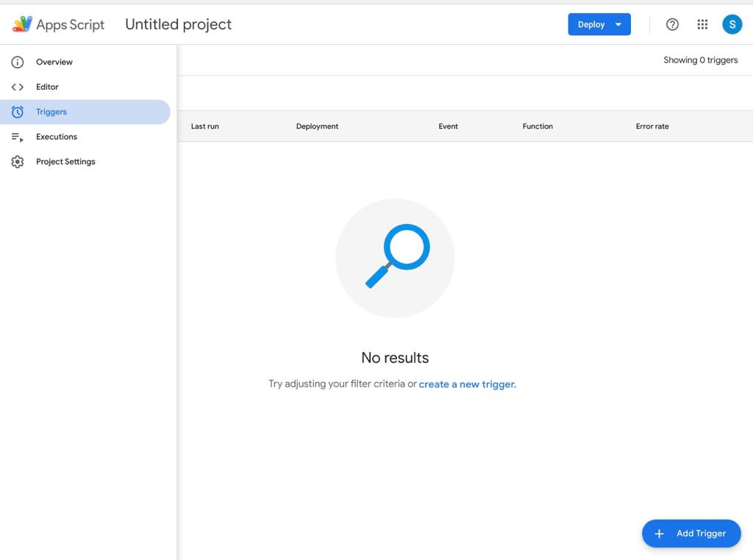Switch to the Editor page
This screenshot has width=753, height=560.
click(x=47, y=87)
